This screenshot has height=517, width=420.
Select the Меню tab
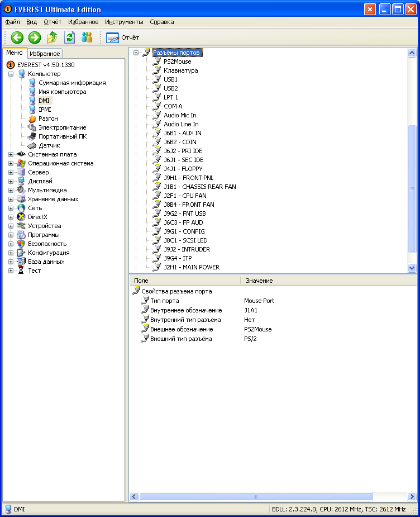pos(15,53)
